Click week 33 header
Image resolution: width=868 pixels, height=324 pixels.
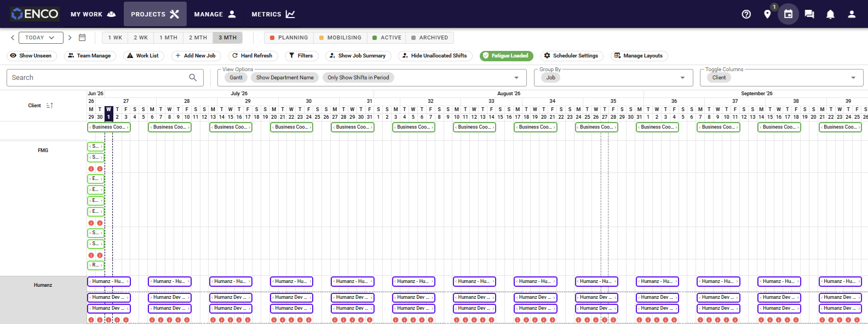click(491, 101)
